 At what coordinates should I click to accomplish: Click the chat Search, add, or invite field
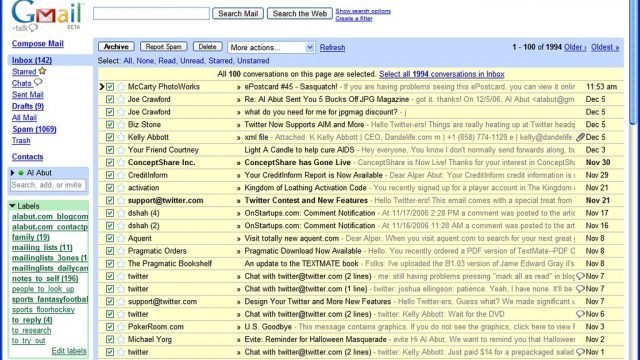[x=48, y=185]
